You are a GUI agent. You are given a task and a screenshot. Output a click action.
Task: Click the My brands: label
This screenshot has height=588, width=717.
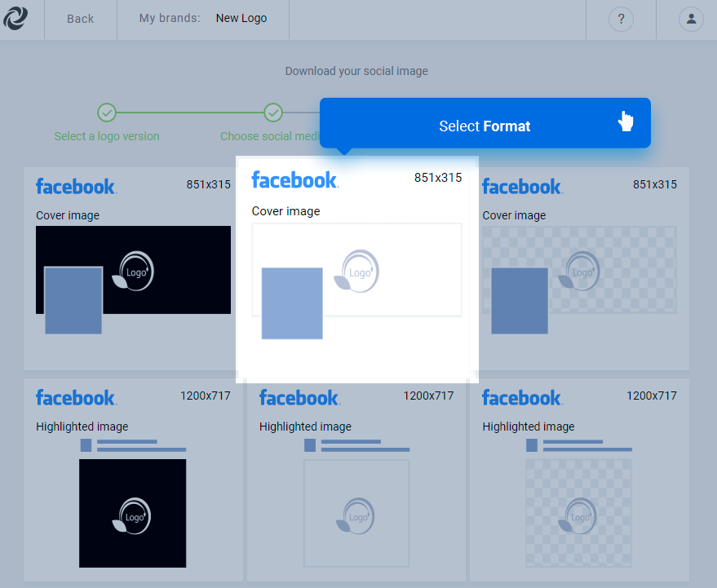tap(170, 18)
